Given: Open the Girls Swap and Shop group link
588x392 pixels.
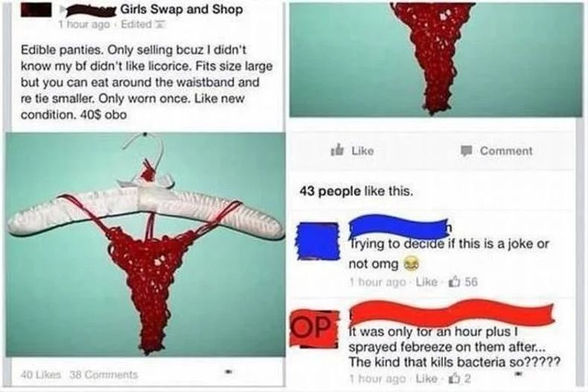Looking at the screenshot, I should click(x=182, y=10).
